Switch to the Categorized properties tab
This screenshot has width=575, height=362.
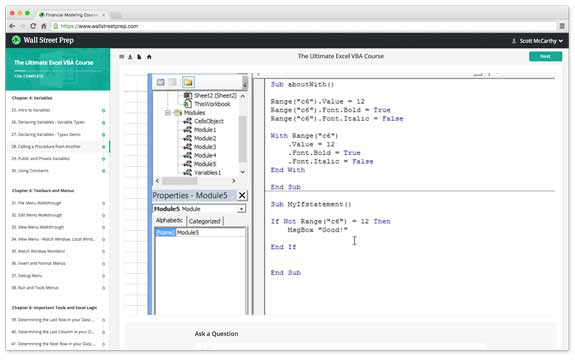[205, 221]
